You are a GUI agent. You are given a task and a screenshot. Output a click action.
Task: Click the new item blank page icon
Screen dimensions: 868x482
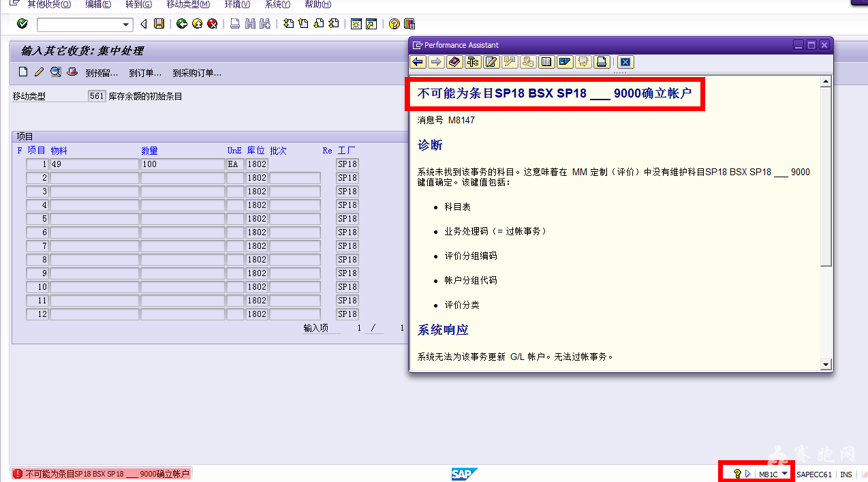point(23,72)
